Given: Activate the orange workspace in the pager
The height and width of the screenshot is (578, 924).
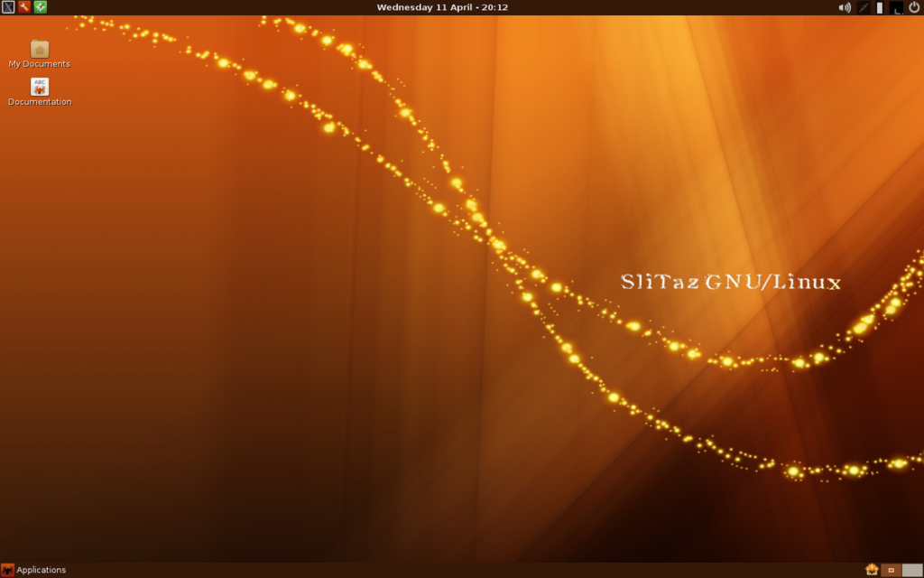Looking at the screenshot, I should click(x=892, y=570).
